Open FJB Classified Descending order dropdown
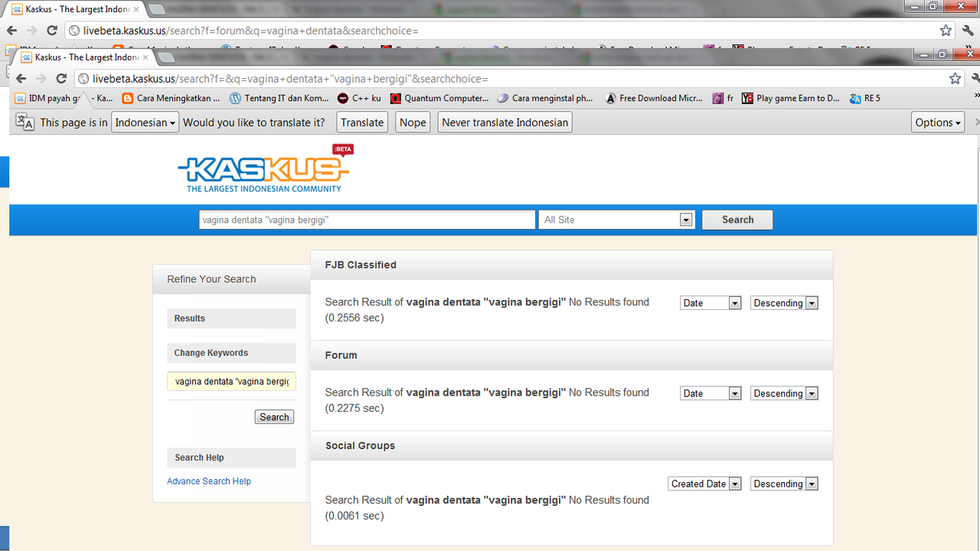980x551 pixels. click(784, 303)
